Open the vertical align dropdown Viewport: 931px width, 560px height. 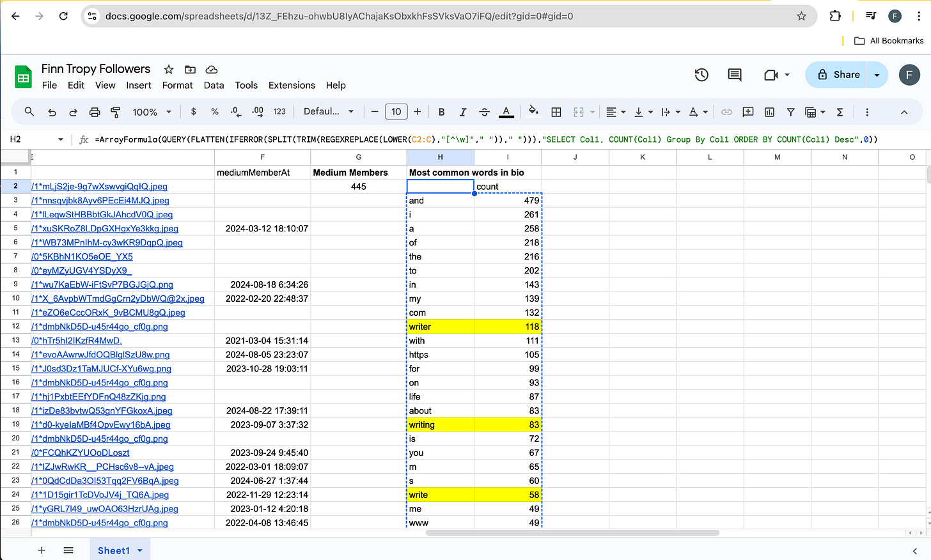(x=643, y=112)
